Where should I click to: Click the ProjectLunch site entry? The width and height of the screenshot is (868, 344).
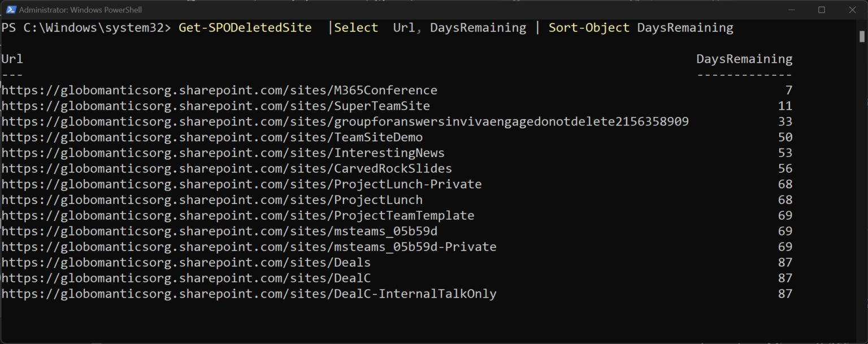tap(212, 199)
